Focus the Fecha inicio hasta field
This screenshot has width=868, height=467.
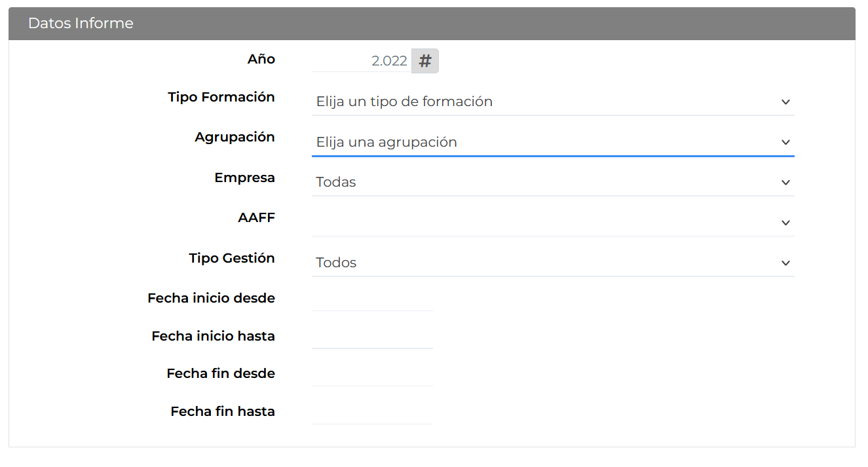372,337
